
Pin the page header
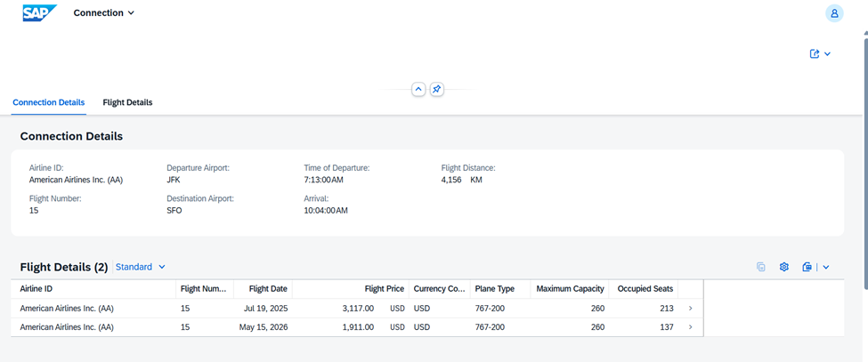coord(437,90)
